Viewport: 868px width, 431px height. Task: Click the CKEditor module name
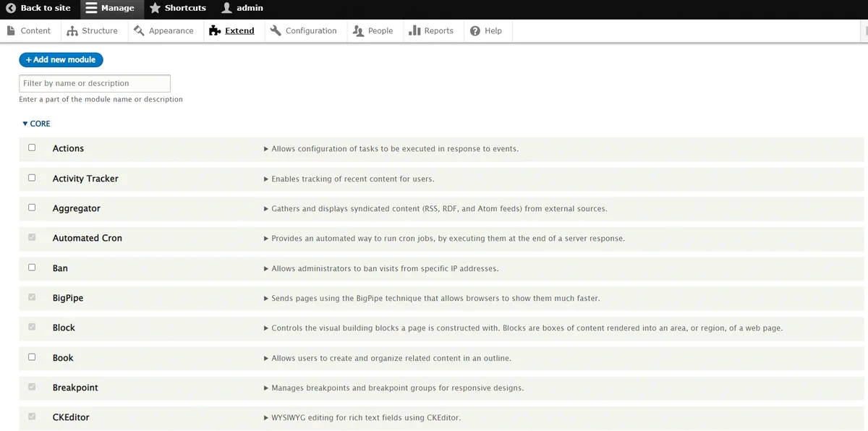[71, 417]
